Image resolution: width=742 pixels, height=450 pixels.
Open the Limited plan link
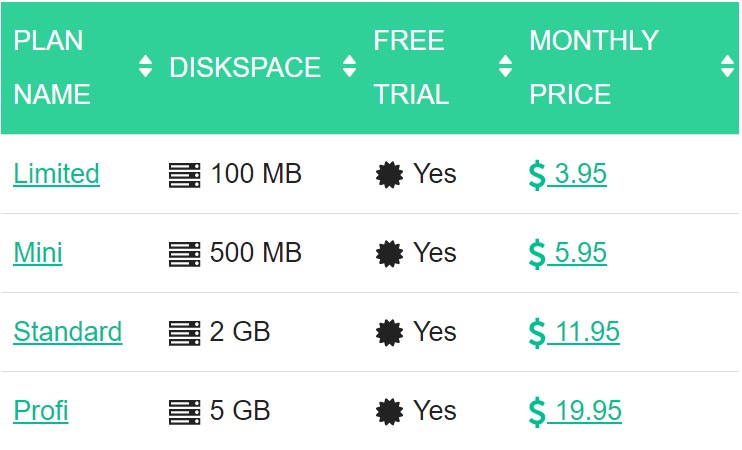point(56,174)
